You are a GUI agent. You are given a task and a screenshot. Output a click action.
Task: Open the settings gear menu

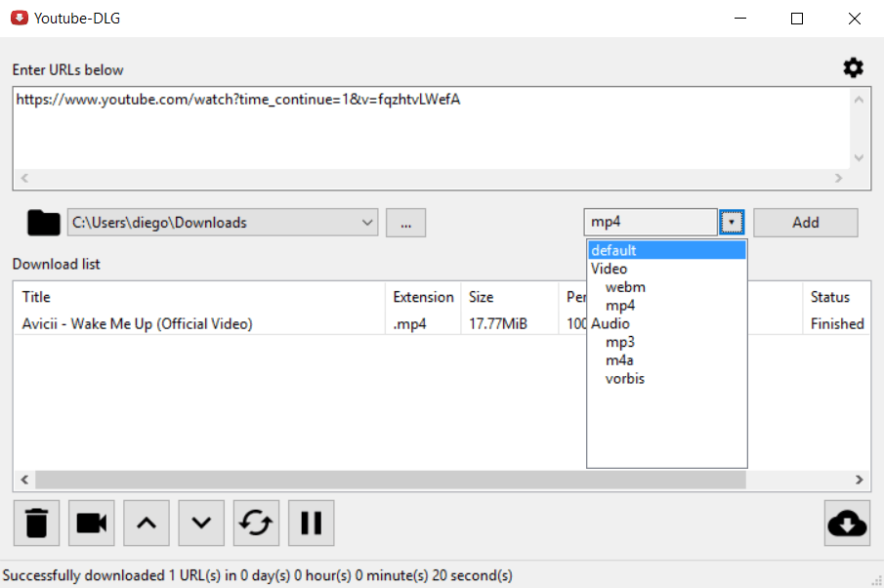853,67
